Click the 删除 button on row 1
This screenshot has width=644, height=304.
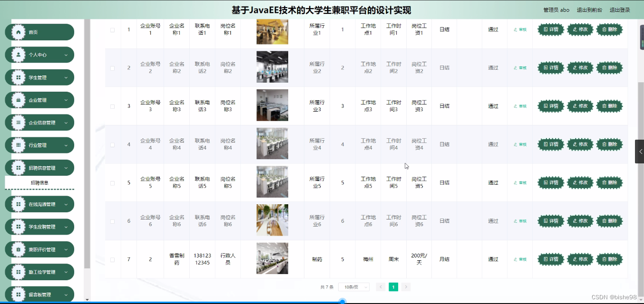[x=609, y=29]
